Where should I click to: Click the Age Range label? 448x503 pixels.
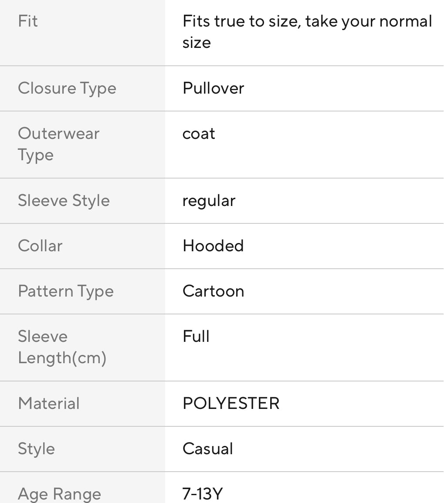59,494
